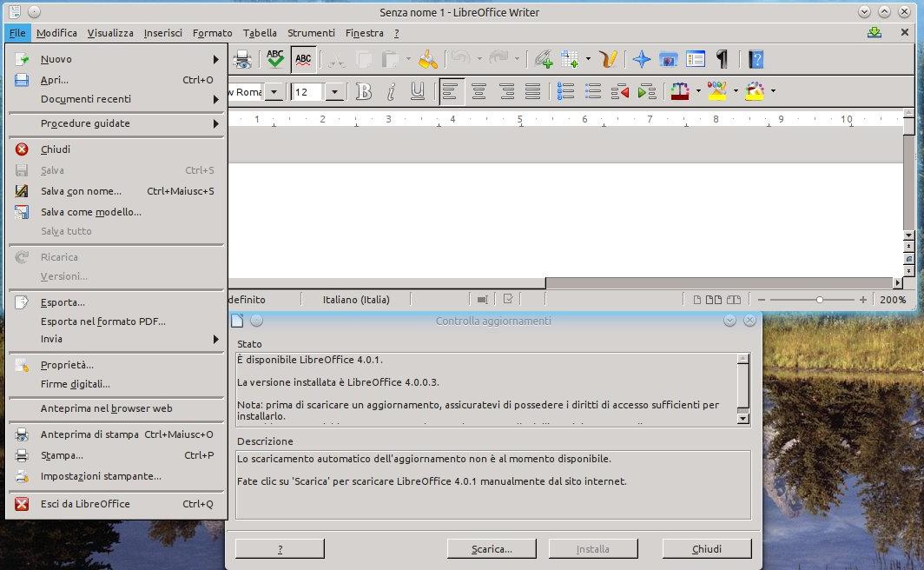The image size is (924, 570).
Task: Open background color dropdown arrow
Action: (x=773, y=91)
